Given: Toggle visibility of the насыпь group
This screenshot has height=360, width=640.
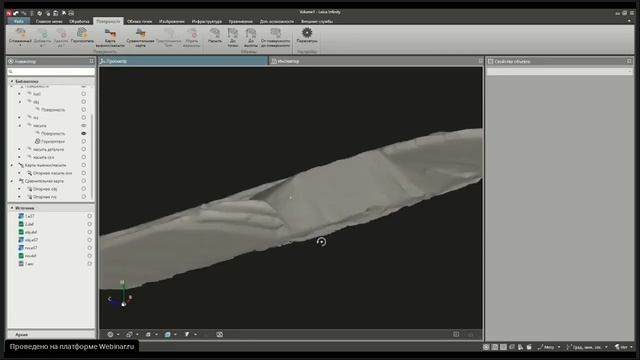Looking at the screenshot, I should click(x=84, y=125).
